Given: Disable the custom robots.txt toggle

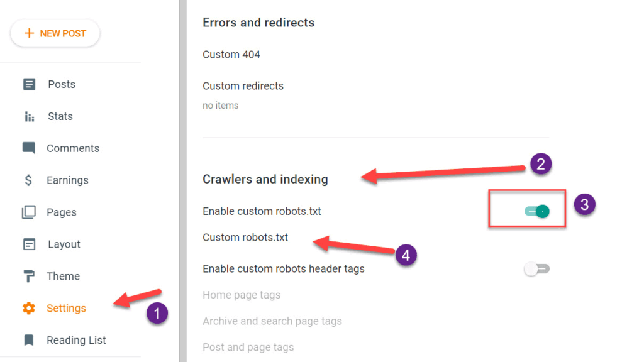Looking at the screenshot, I should click(x=537, y=211).
